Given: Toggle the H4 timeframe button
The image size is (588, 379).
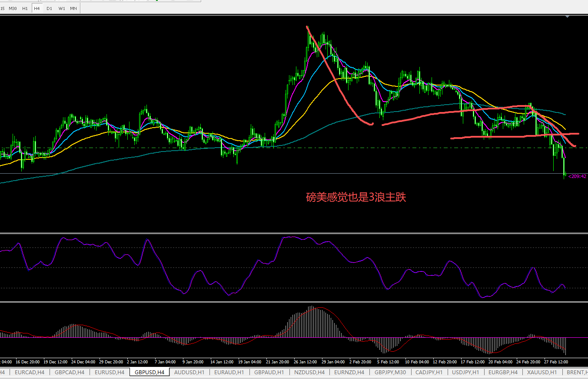Looking at the screenshot, I should click(37, 8).
